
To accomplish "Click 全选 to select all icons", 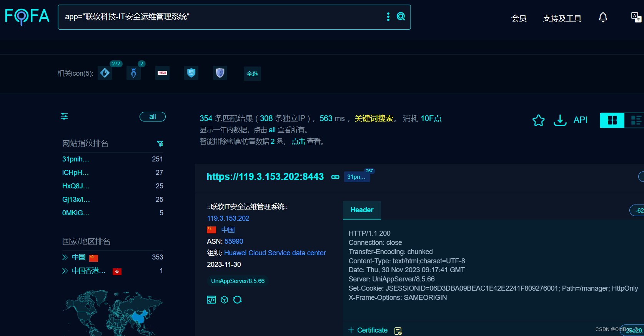I will (x=252, y=73).
